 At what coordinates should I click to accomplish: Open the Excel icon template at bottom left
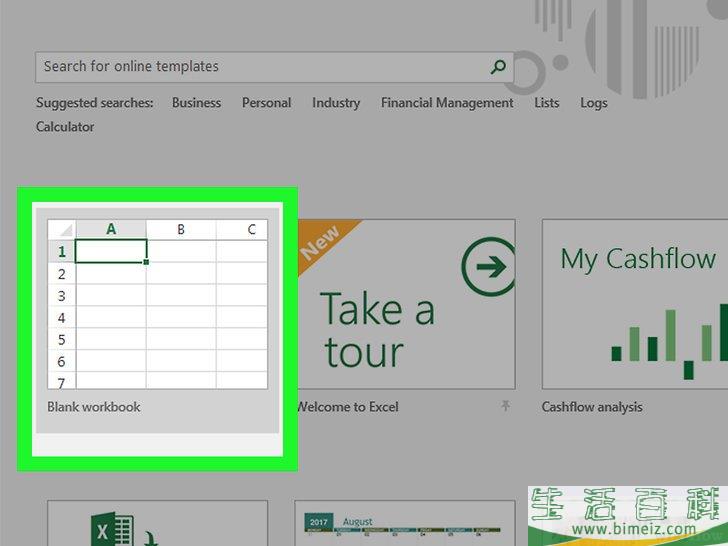157,523
